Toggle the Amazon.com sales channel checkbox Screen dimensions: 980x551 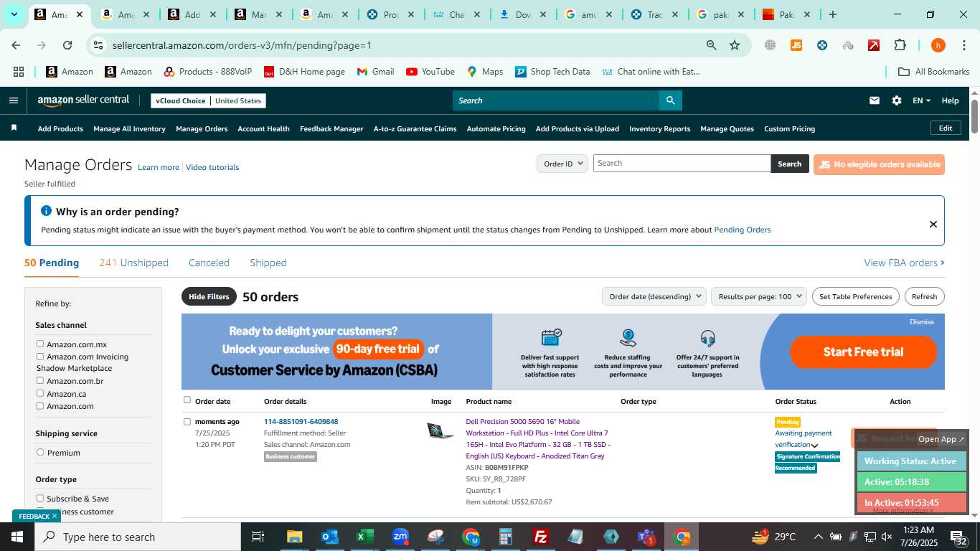pyautogui.click(x=40, y=405)
